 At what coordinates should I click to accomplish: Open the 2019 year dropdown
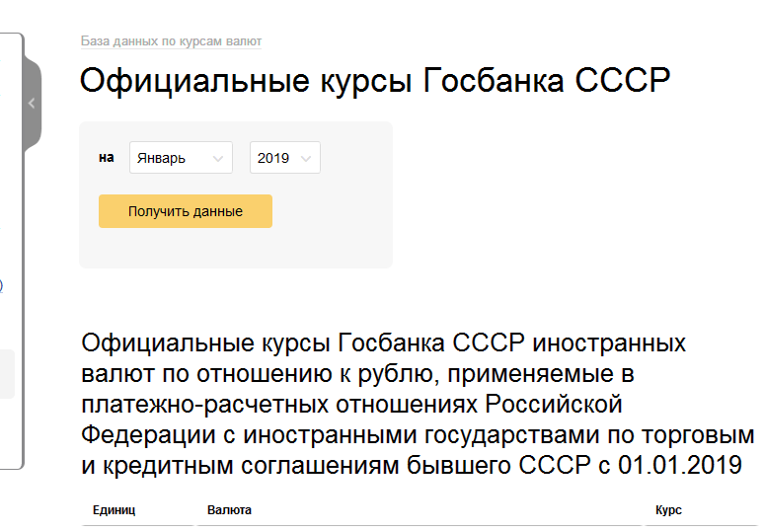tap(284, 158)
